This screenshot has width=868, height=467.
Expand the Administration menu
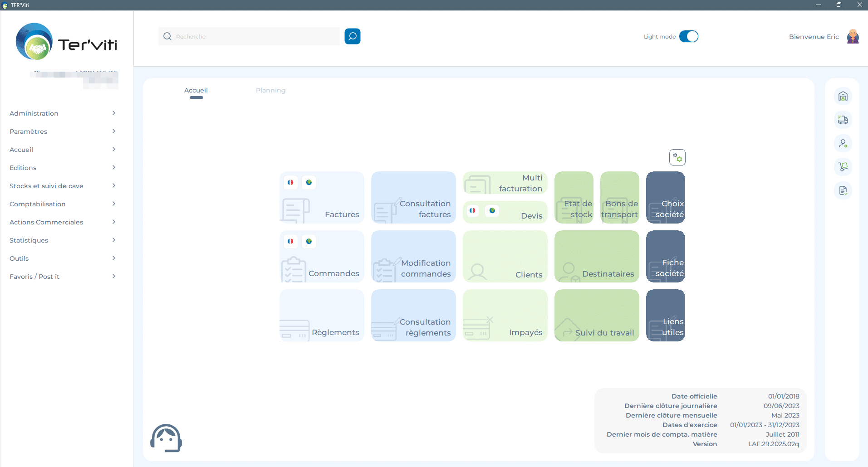pyautogui.click(x=63, y=113)
